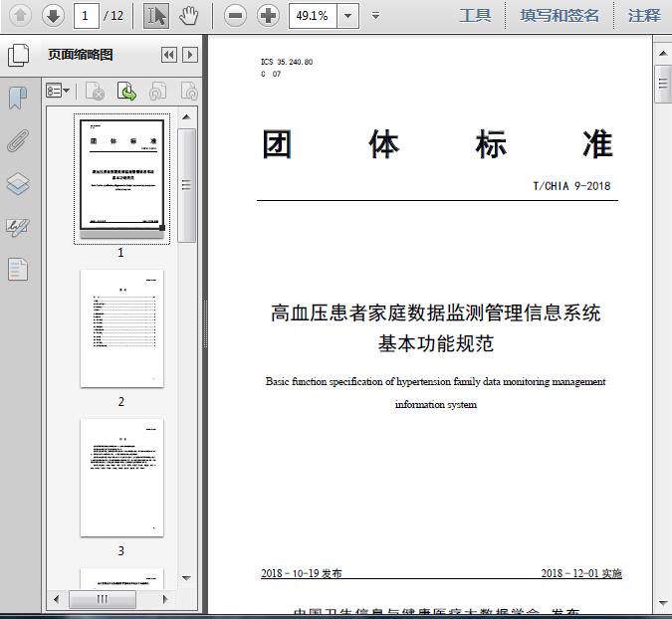Open the Layers sidebar panel
The image size is (672, 619).
(18, 184)
